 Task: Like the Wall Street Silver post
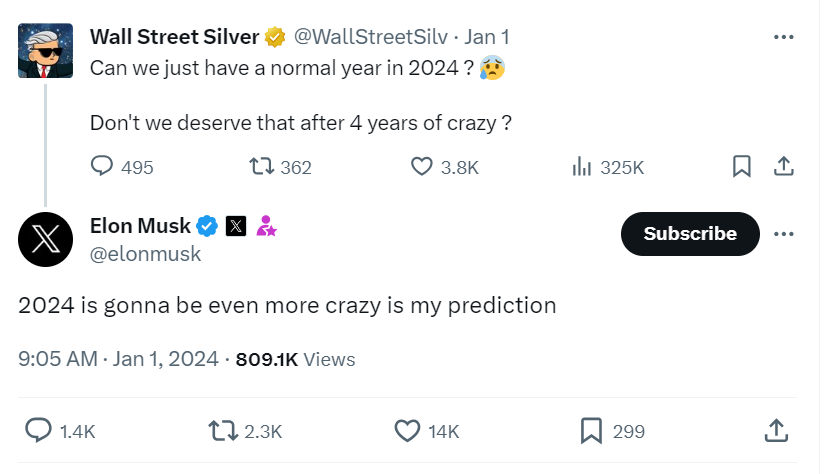(422, 167)
